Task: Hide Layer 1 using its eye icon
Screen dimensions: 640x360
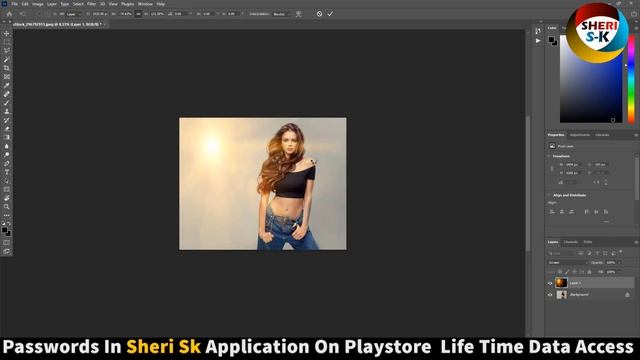Action: (550, 283)
